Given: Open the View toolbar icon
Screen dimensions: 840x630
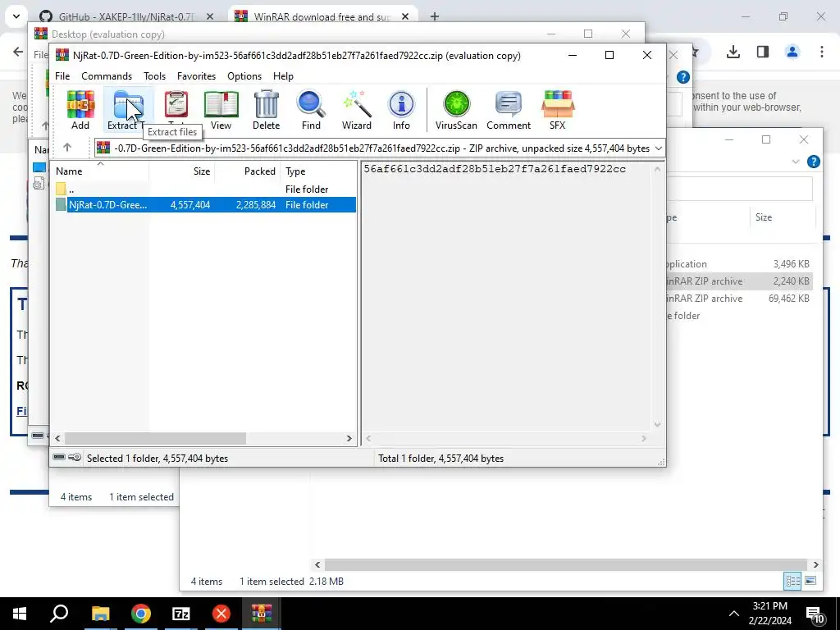Looking at the screenshot, I should (221, 110).
